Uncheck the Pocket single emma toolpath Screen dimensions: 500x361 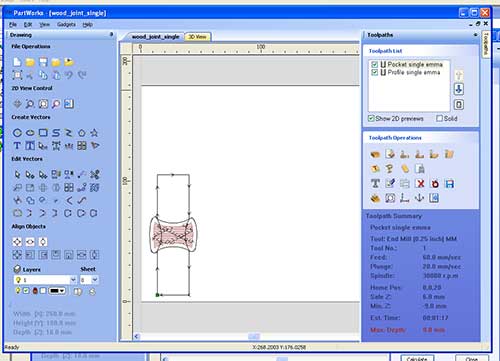click(374, 64)
